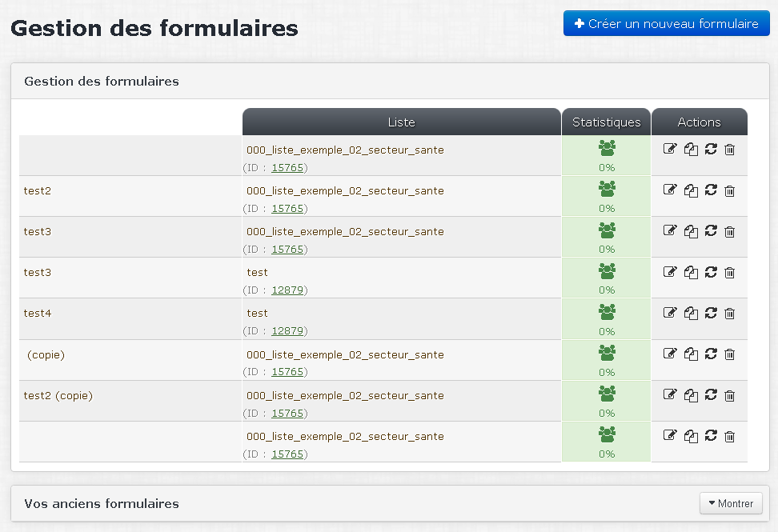Delete the test2 (copie) form via trash icon
The width and height of the screenshot is (778, 532).
(x=729, y=395)
